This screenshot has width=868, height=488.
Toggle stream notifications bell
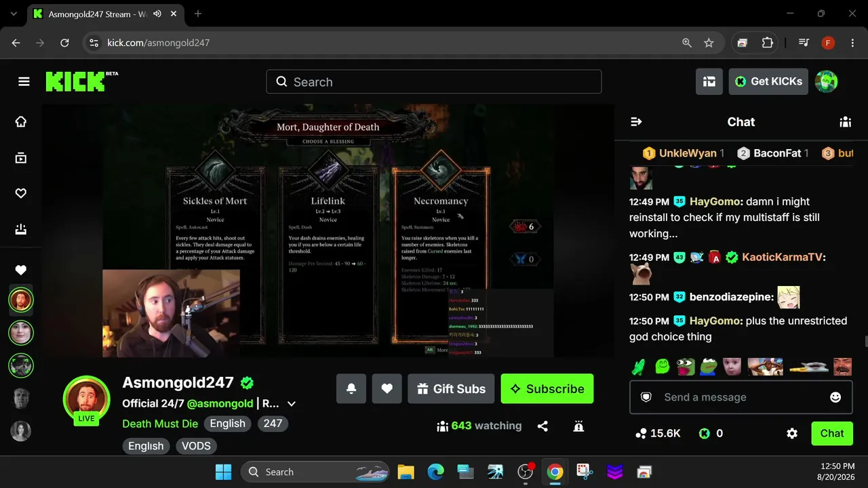tap(351, 388)
